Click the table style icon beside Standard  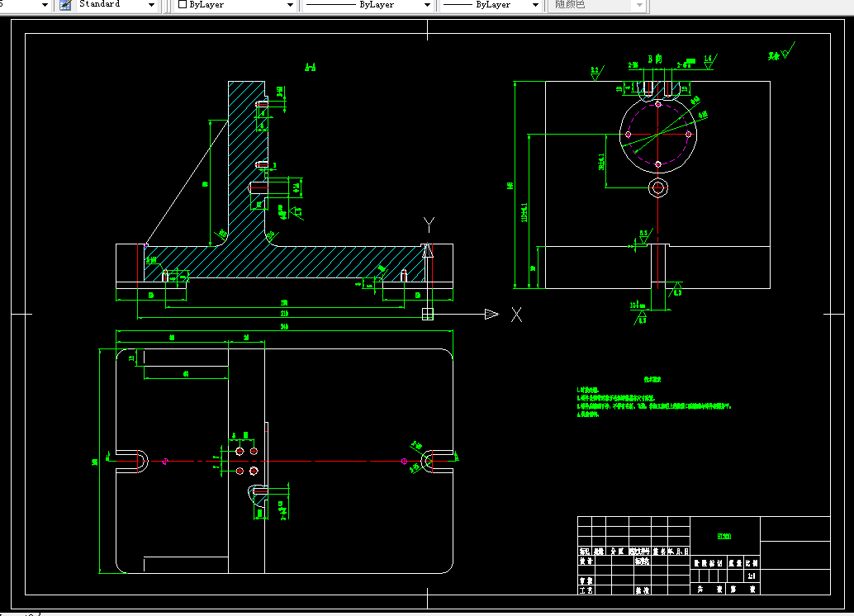pos(65,5)
